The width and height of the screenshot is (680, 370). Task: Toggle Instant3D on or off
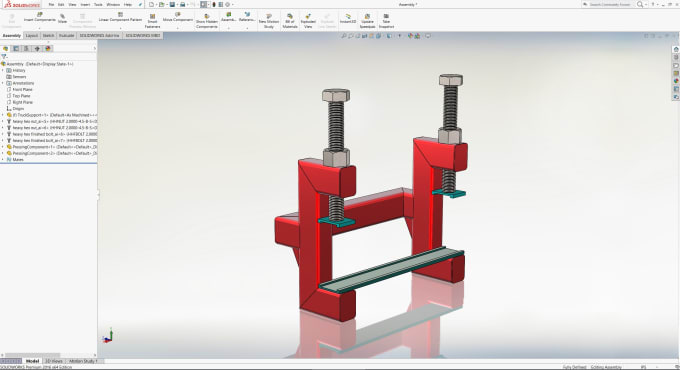click(348, 19)
